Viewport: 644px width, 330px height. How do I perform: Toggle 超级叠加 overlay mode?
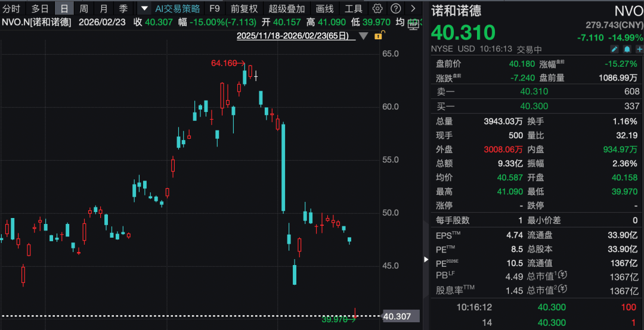tap(286, 8)
